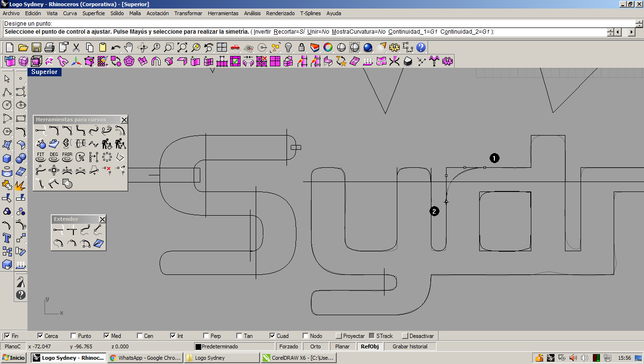Toggle the Forzado grid snap pane

click(x=289, y=346)
